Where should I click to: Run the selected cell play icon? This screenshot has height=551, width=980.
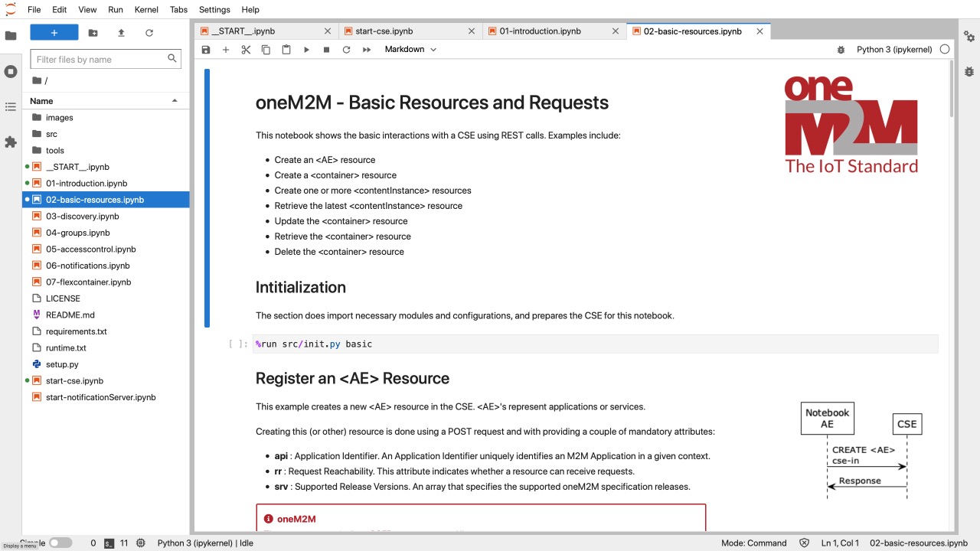coord(306,50)
